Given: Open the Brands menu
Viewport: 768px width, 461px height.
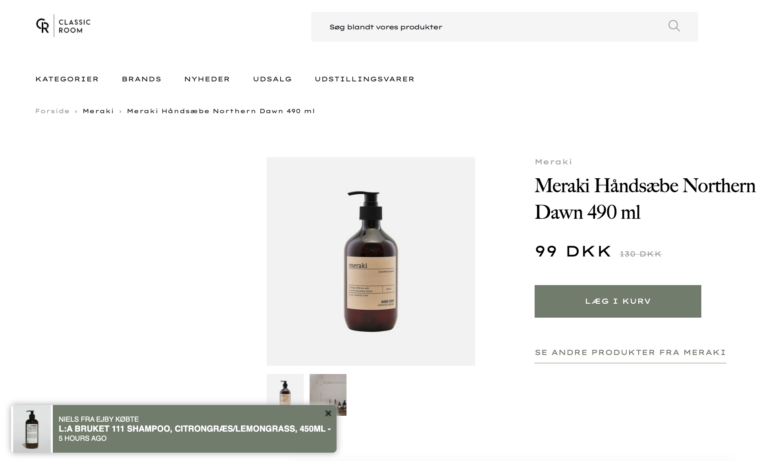Looking at the screenshot, I should click(142, 79).
